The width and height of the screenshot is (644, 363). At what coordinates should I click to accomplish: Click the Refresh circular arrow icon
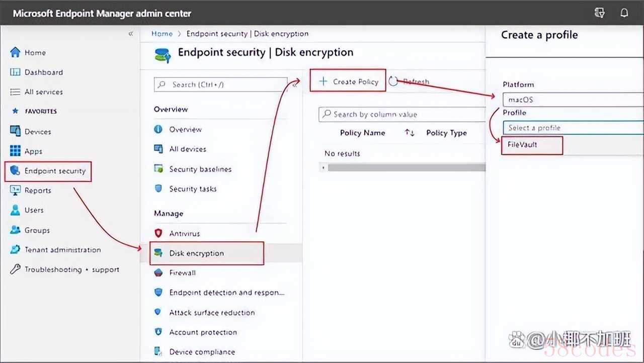(393, 81)
